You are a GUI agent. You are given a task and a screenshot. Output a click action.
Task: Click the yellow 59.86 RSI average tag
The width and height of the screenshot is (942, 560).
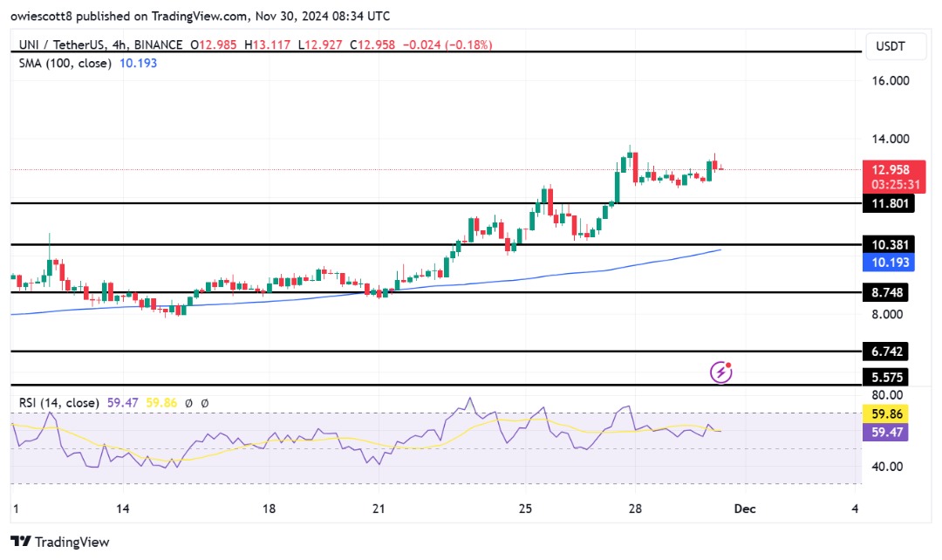(x=885, y=414)
